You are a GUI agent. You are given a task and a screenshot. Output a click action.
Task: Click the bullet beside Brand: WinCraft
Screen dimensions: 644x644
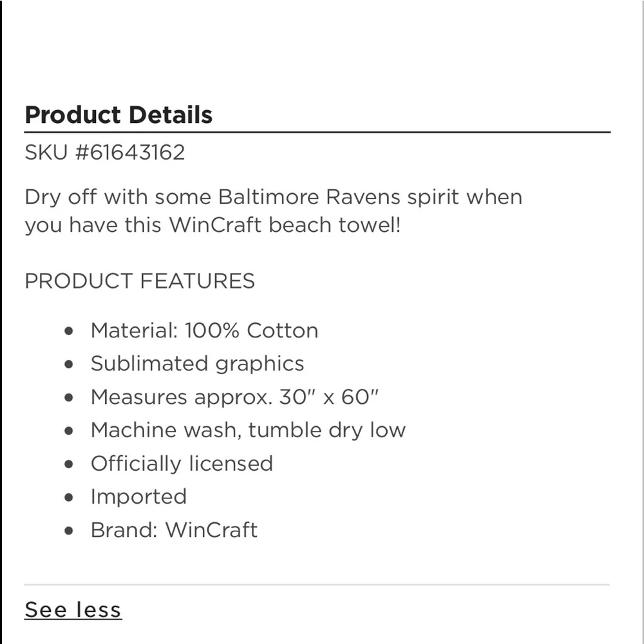coord(70,531)
